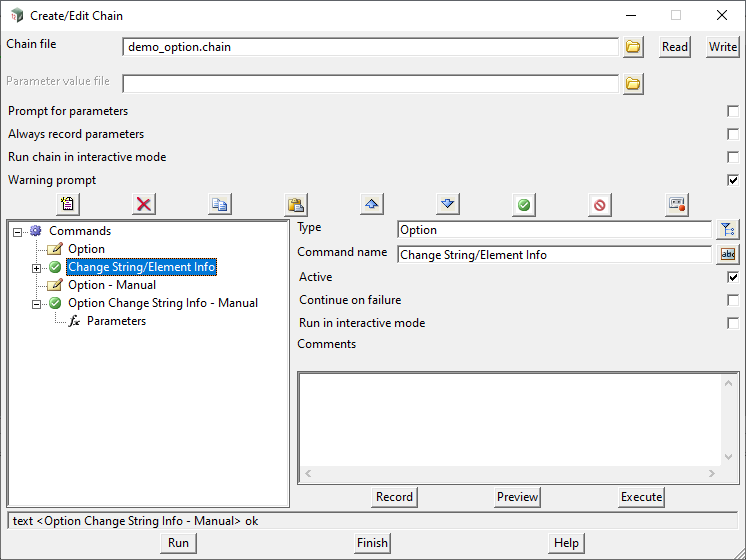Activate command with green check icon
This screenshot has height=560, width=746.
pos(524,205)
